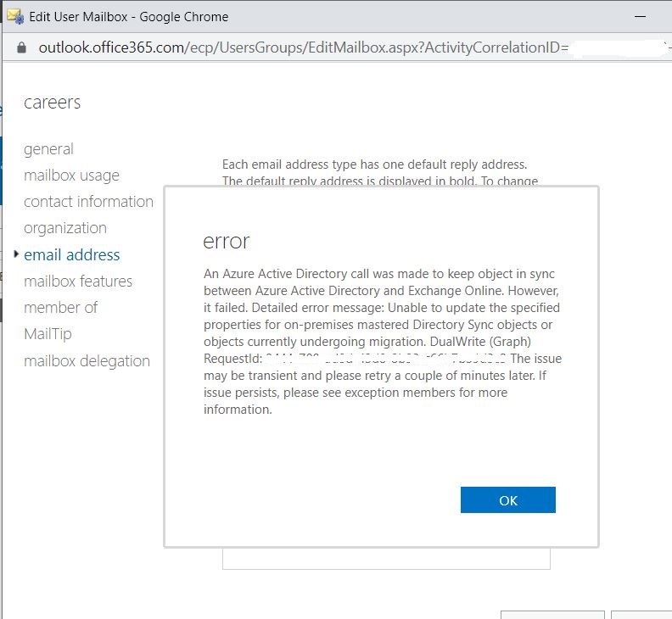The width and height of the screenshot is (672, 619).
Task: Show the member of section
Action: [x=60, y=308]
